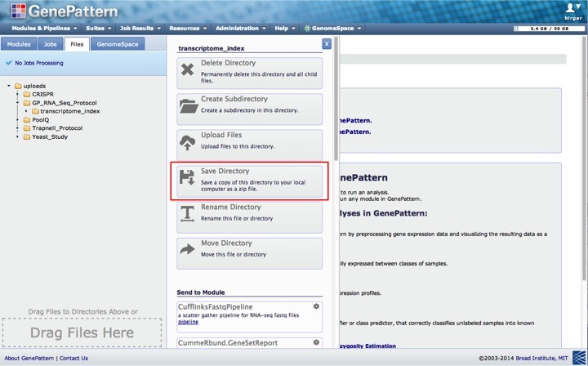
Task: Open the Help menu
Action: click(x=285, y=28)
